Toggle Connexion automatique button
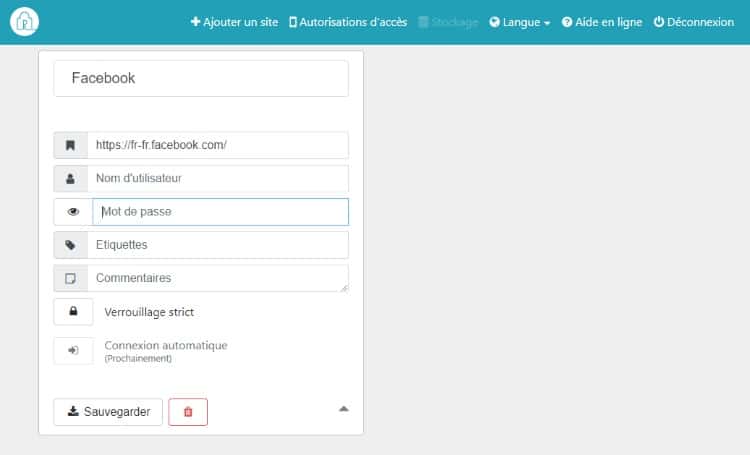The width and height of the screenshot is (750, 455). pyautogui.click(x=73, y=350)
